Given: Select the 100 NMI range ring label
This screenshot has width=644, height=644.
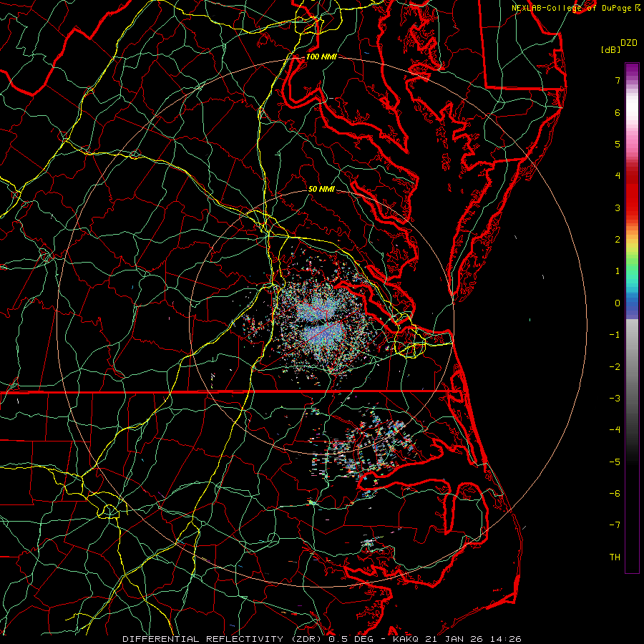Looking at the screenshot, I should (x=321, y=57).
